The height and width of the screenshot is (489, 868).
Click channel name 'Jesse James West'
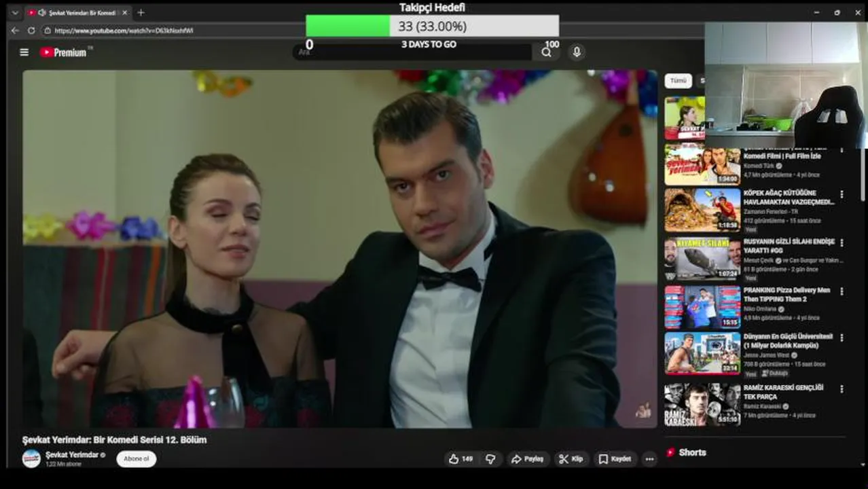click(x=766, y=355)
